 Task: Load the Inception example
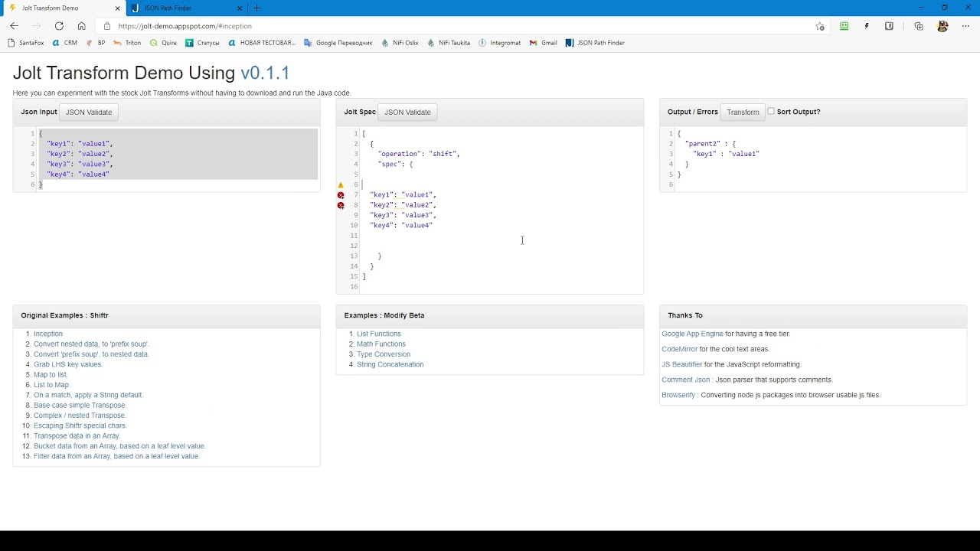[48, 334]
